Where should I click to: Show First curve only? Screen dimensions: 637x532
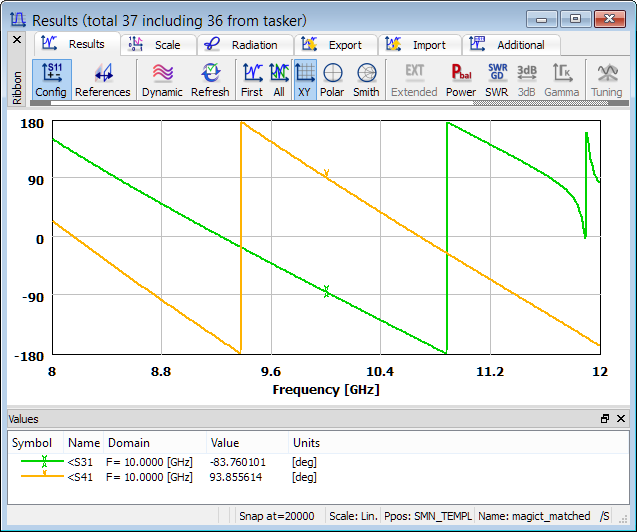(252, 80)
